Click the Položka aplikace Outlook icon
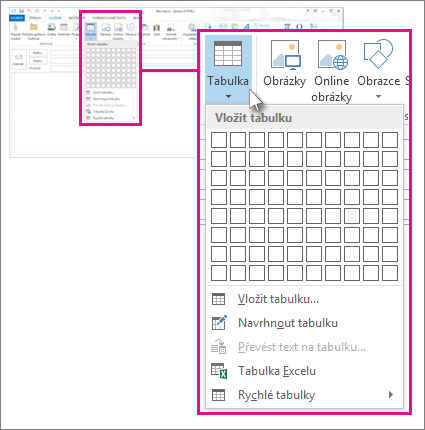Image resolution: width=425 pixels, height=430 pixels. [34, 27]
